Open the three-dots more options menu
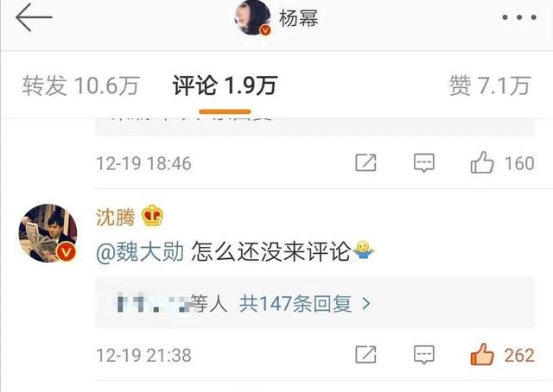This screenshot has width=553, height=392. pyautogui.click(x=519, y=17)
